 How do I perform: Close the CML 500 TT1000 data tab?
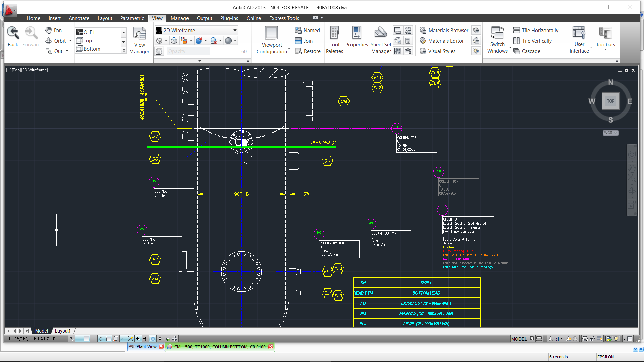tap(271, 347)
